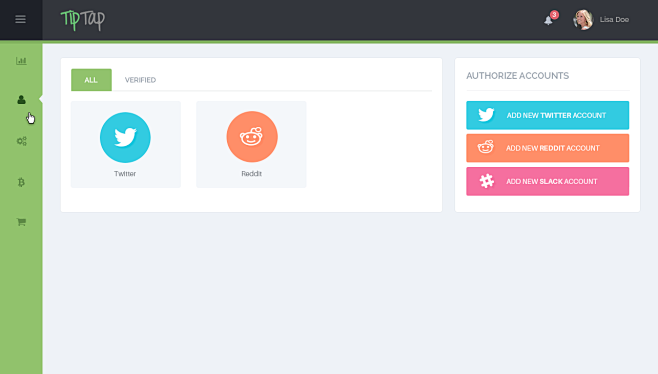Open the notifications bell
The height and width of the screenshot is (374, 658).
548,20
